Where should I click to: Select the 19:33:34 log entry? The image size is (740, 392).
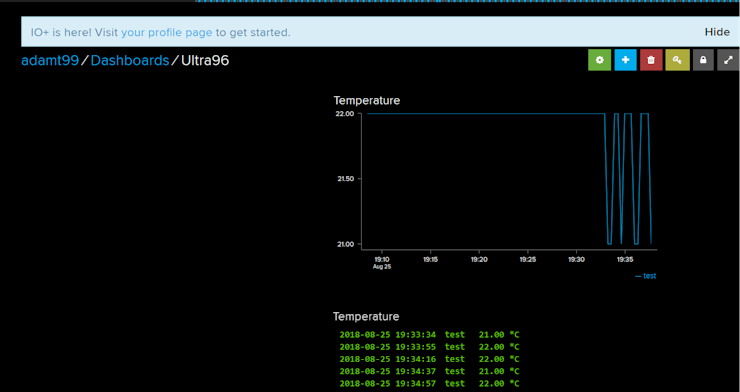click(429, 335)
